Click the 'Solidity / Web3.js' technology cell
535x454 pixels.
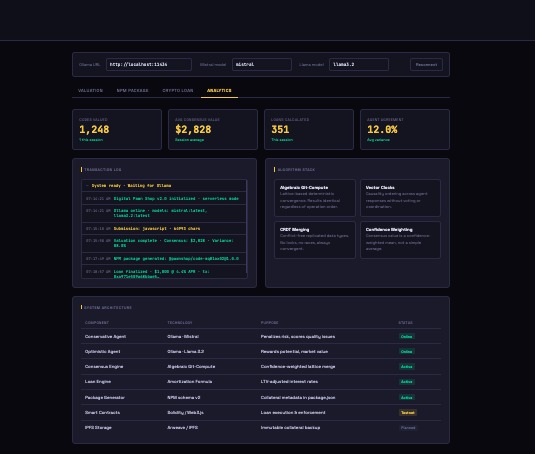coord(185,413)
